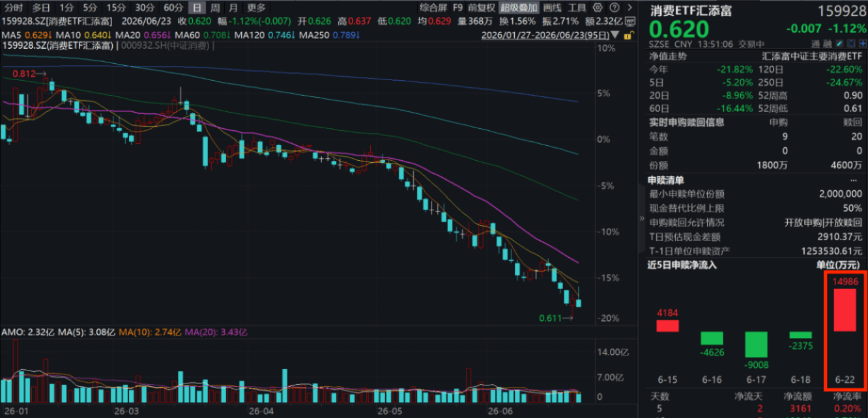Screen dimensions: 868x418
Task: Click the 0.611 low price marker
Action: click(557, 318)
